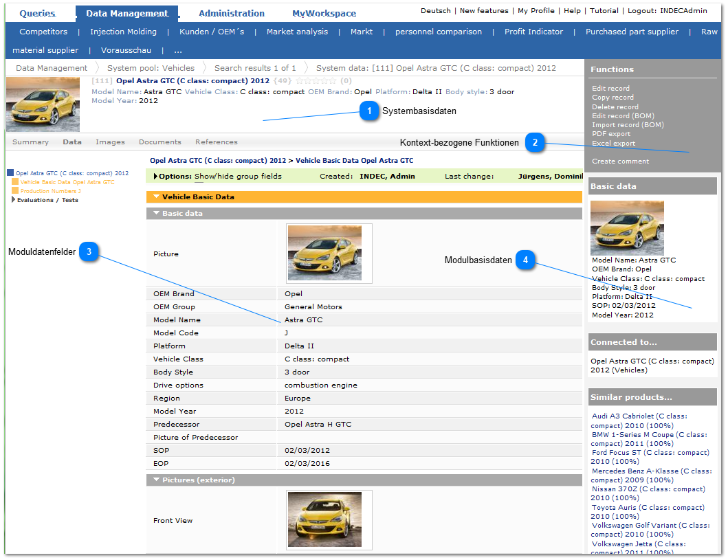Collapse the gray Basic data group
Screen dimensions: 728x560
(157, 214)
